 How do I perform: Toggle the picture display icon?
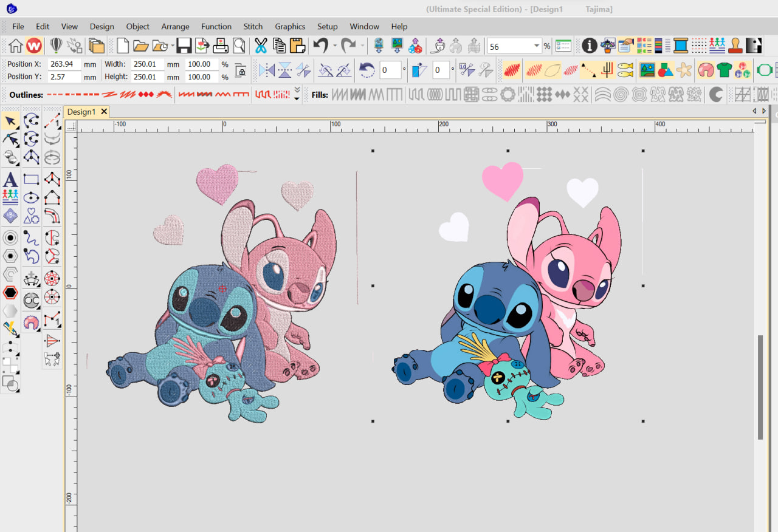coord(647,70)
